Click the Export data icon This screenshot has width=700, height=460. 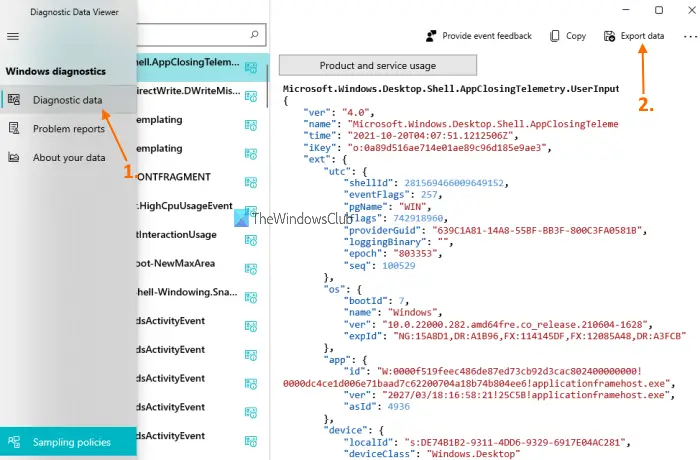point(609,36)
